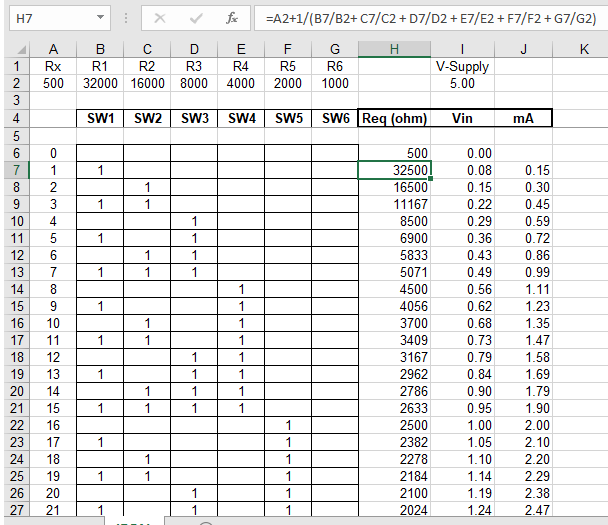The height and width of the screenshot is (525, 608).
Task: Click the Vin cell showing 1.00
Action: [x=462, y=425]
